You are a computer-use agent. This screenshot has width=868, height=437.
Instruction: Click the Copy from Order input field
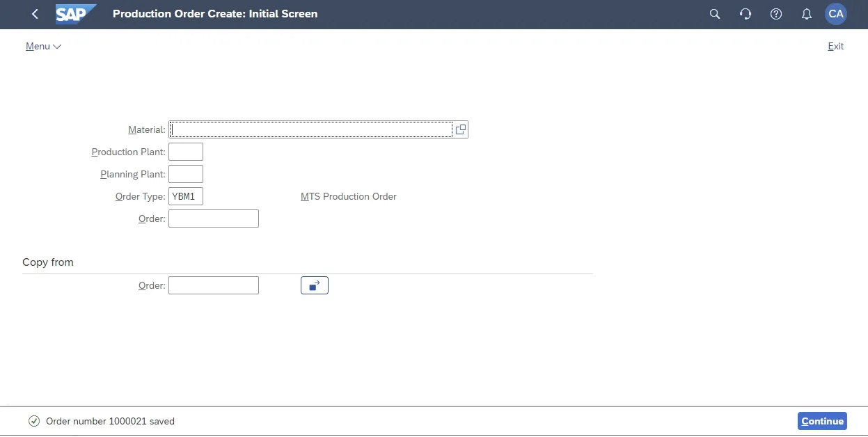214,285
